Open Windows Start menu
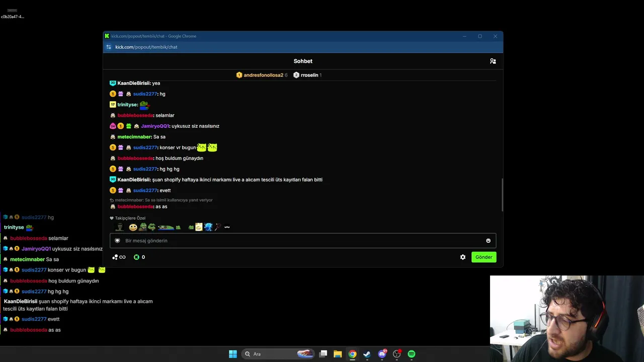 [233, 354]
